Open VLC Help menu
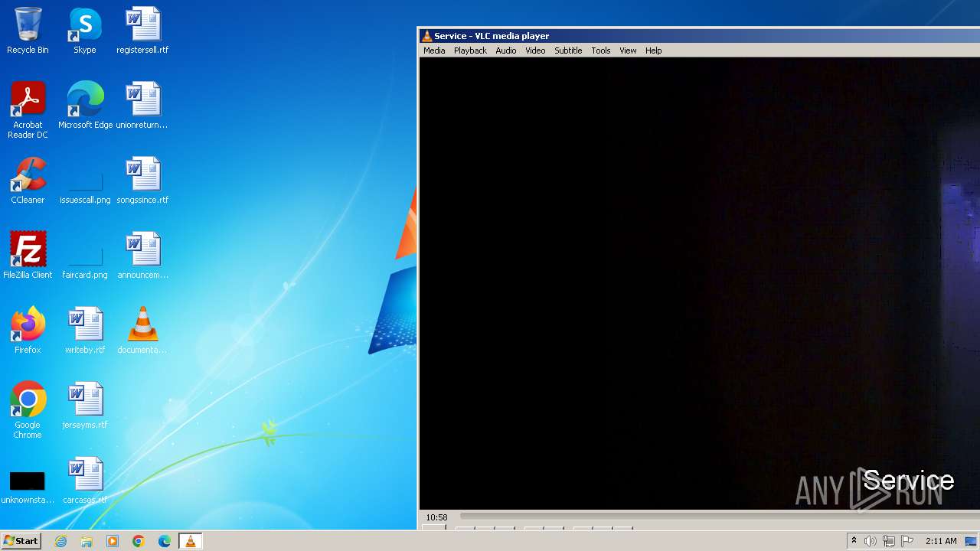 (653, 51)
